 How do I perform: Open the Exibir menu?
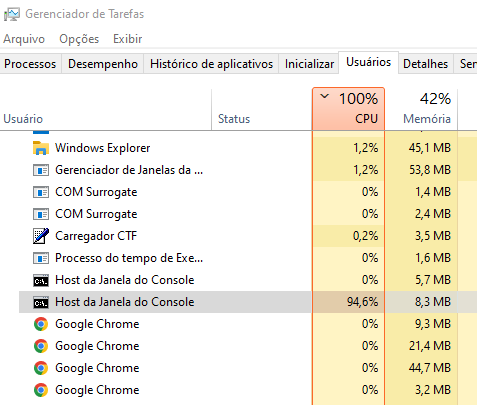tap(128, 39)
